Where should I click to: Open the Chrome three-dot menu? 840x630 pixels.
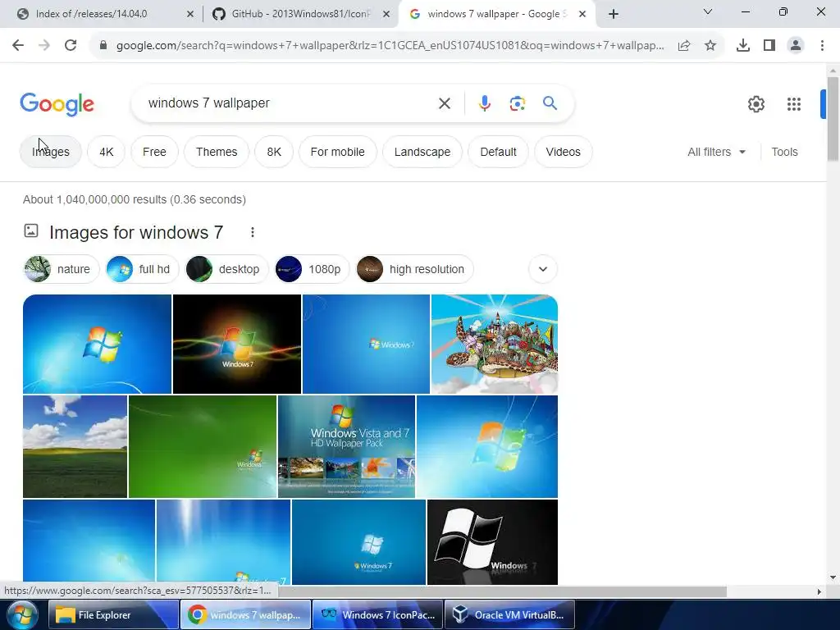click(x=822, y=46)
